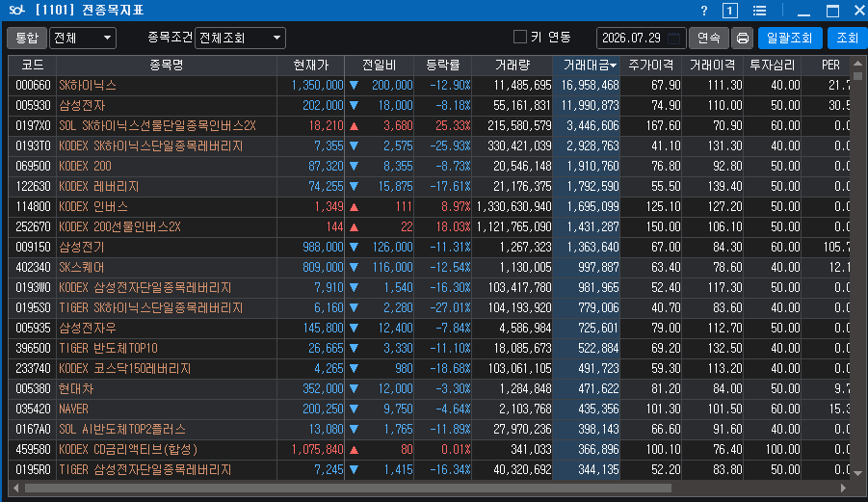Click the 등락률 column header

click(x=443, y=66)
